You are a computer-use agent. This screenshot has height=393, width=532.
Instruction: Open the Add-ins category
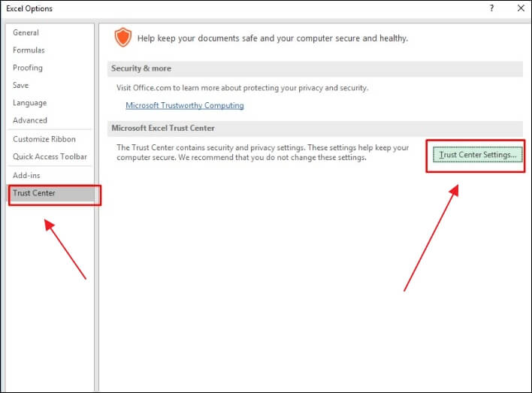pos(27,175)
